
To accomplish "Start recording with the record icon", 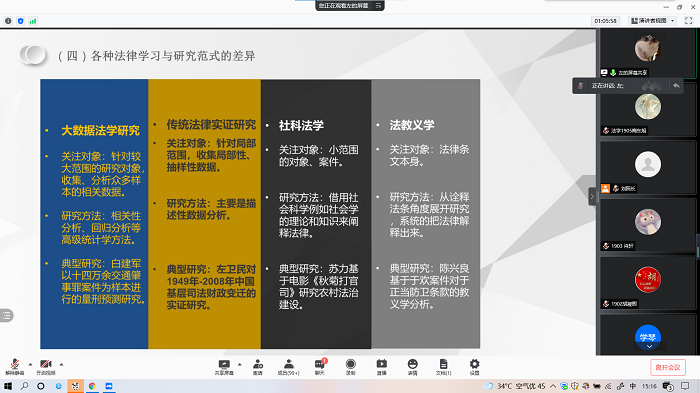I will 351,367.
